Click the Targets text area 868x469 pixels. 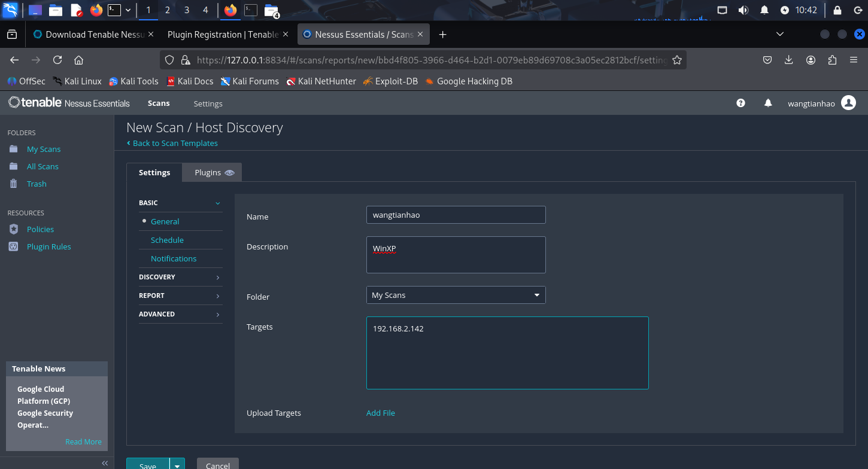[507, 353]
